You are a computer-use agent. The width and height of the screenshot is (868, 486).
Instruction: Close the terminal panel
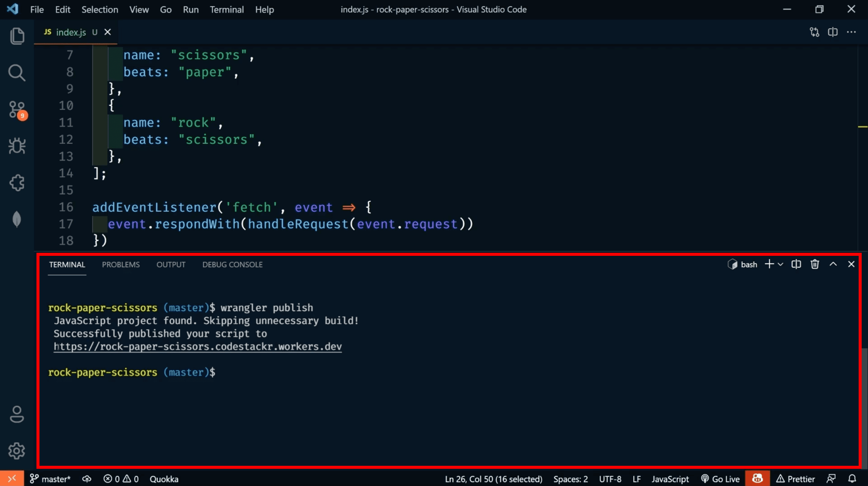(x=851, y=264)
